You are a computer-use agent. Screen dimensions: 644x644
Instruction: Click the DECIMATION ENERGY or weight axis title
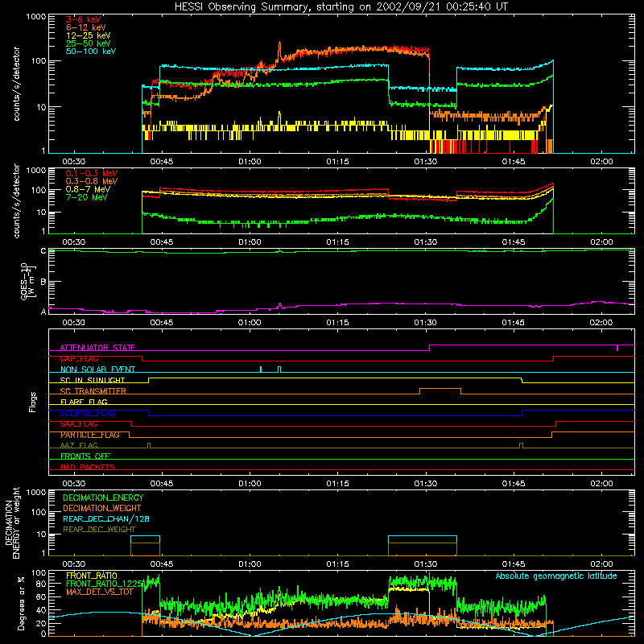tap(13, 522)
